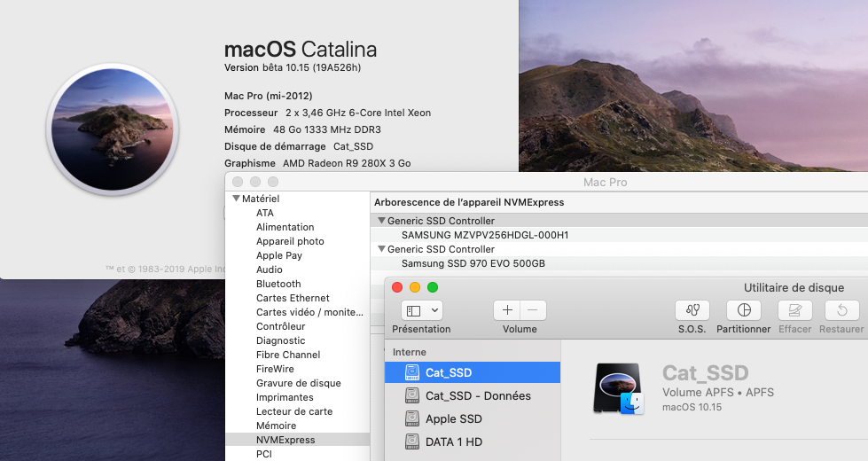Click the large Cat_SSD drive image with Finder badge
Screen dimensions: 868x461
(x=618, y=388)
